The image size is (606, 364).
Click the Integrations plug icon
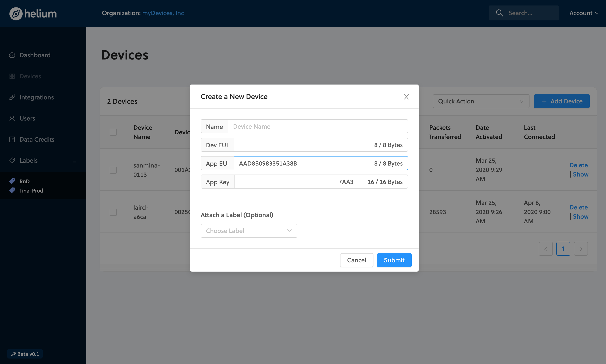pyautogui.click(x=12, y=97)
